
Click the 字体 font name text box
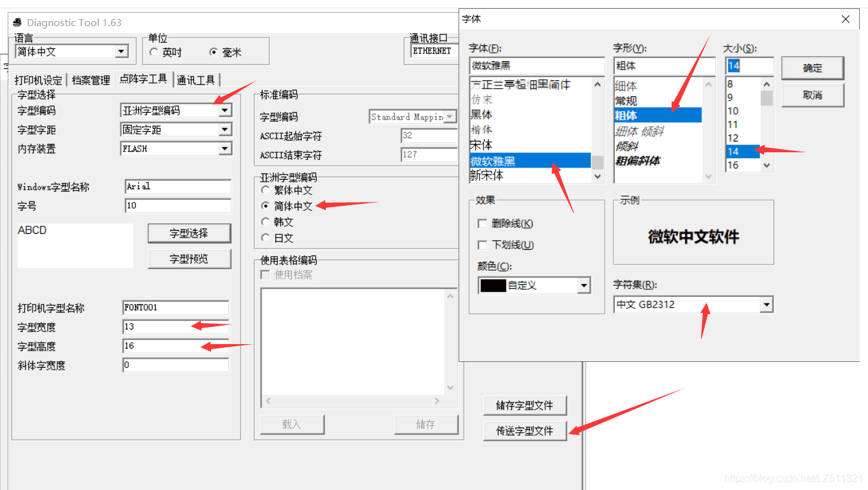tap(536, 66)
